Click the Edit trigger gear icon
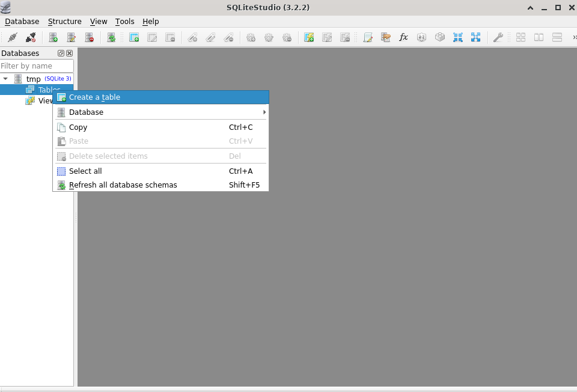Image resolution: width=577 pixels, height=392 pixels. pyautogui.click(x=269, y=37)
